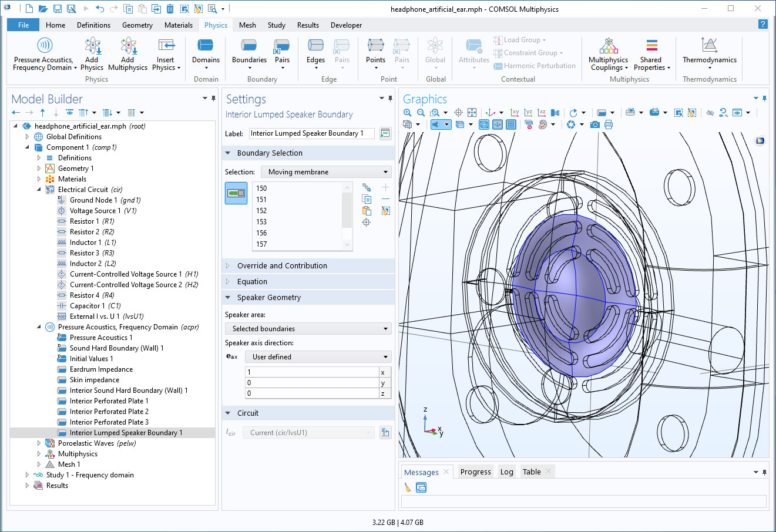Image resolution: width=776 pixels, height=532 pixels.
Task: Expand the Poroelastic Waves tree node
Action: coord(39,443)
